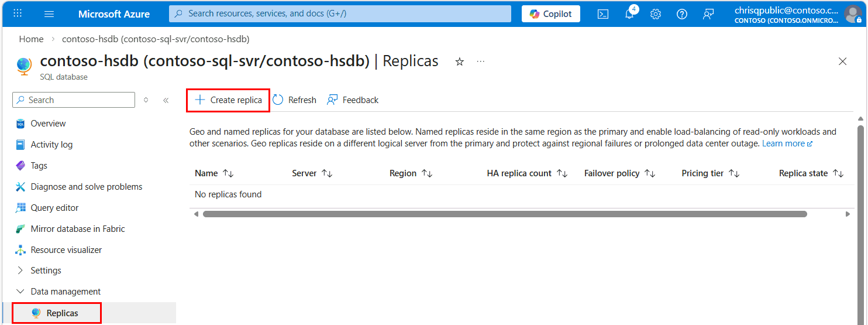868x325 pixels.
Task: Click the account avatar picture
Action: [x=853, y=14]
